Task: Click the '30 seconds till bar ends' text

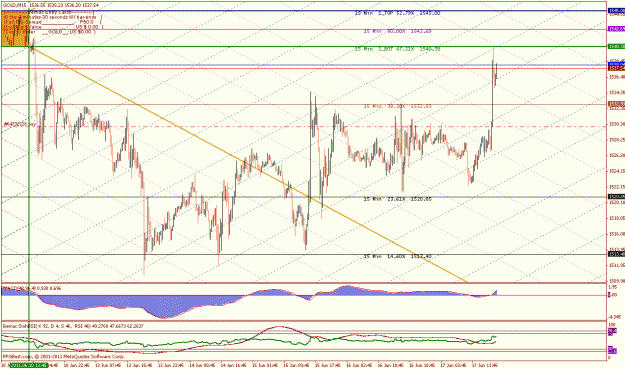Action: point(69,18)
